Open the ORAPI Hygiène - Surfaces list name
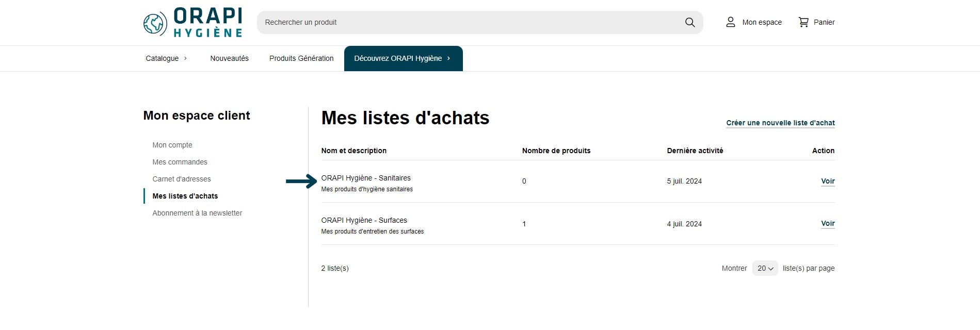Screen dimensions: 980x330 tap(364, 220)
